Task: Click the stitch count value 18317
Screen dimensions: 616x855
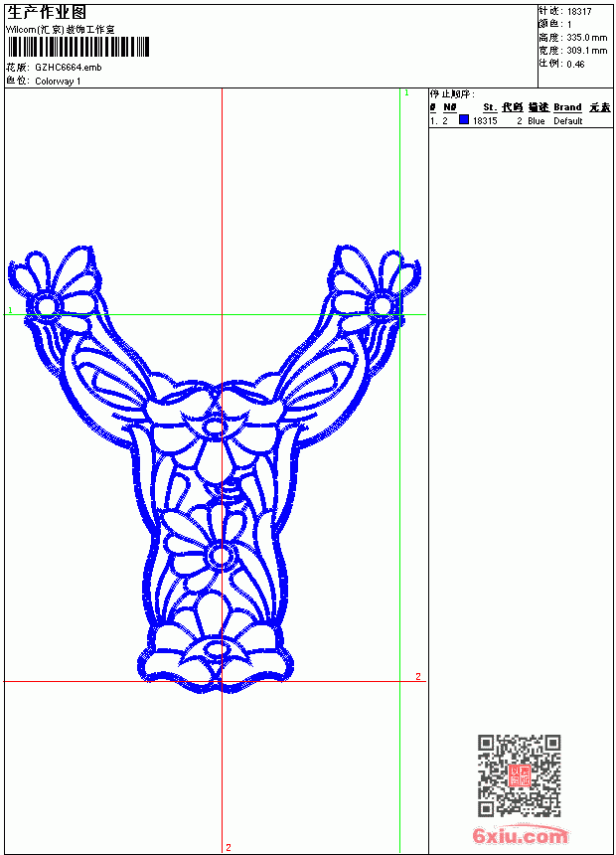Action: tap(579, 12)
